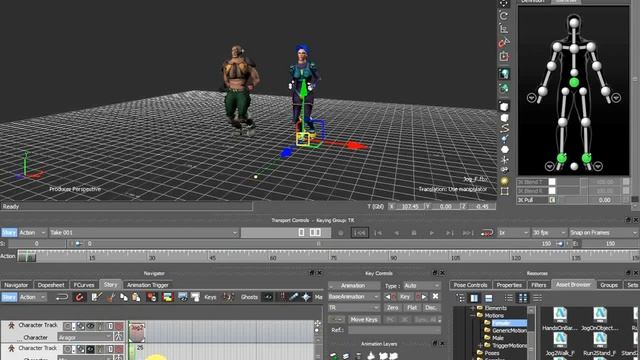
Task: Open the Aragor character dropdown on first track
Action: [x=85, y=337]
